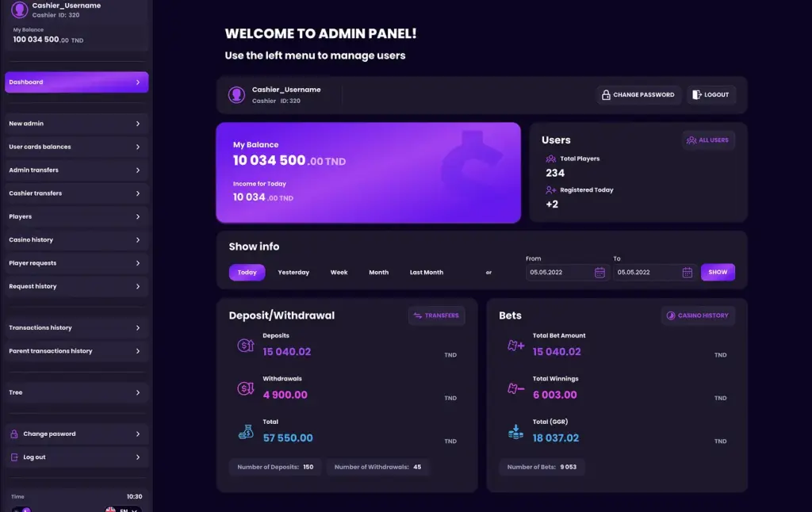Click the SHOW button
Viewport: 812px width, 512px height.
pyautogui.click(x=718, y=273)
